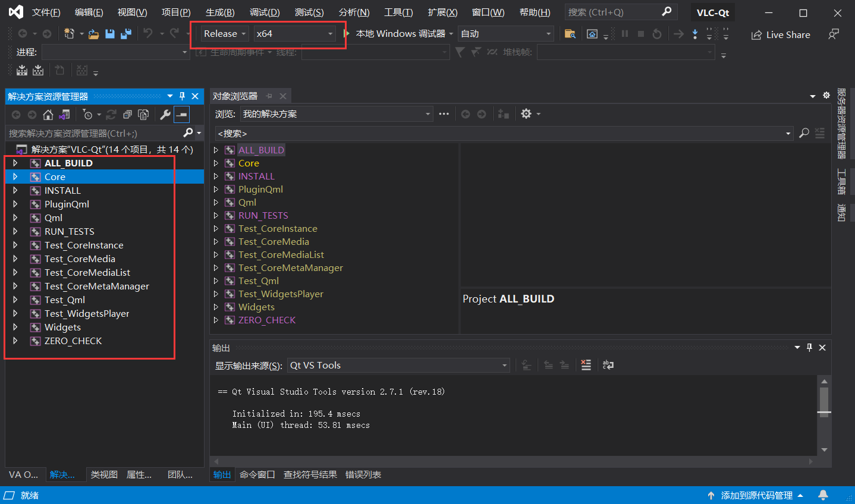Select the Live Share icon
This screenshot has width=855, height=504.
pos(757,34)
